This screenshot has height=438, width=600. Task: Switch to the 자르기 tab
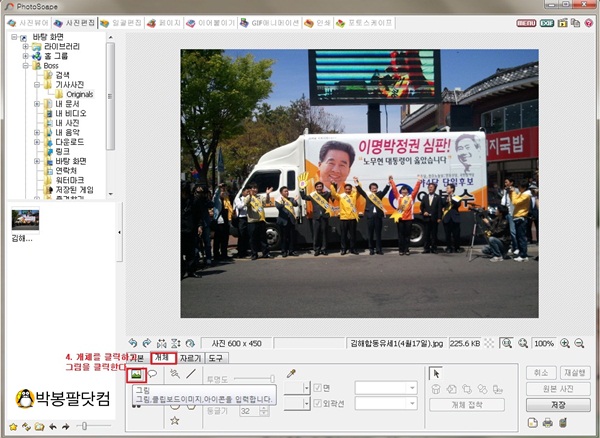pyautogui.click(x=189, y=356)
